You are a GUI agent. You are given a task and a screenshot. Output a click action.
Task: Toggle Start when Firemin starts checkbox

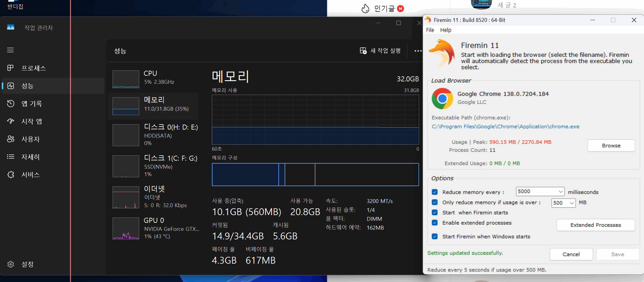pyautogui.click(x=434, y=212)
